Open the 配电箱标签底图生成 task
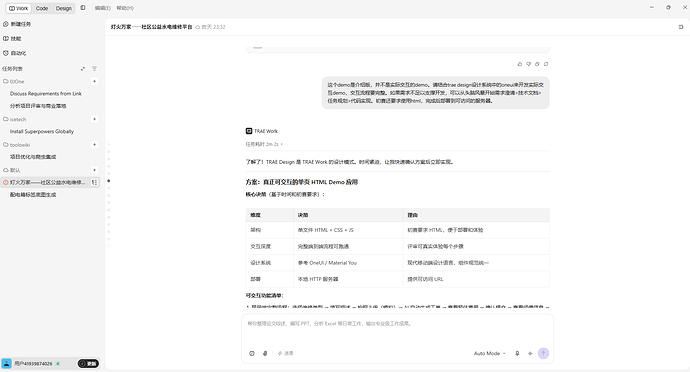This screenshot has height=372, width=690. [x=33, y=195]
